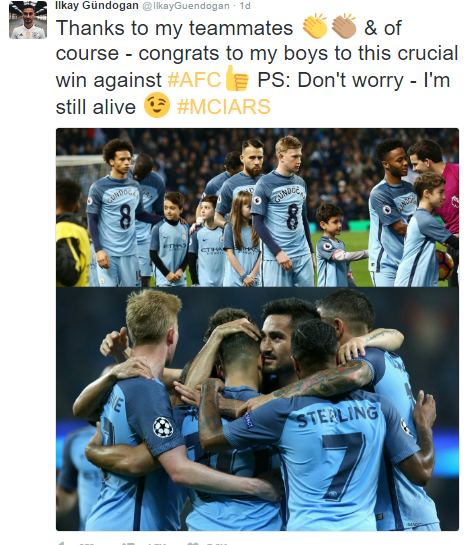Follow the #AFC hashtag

[x=194, y=80]
